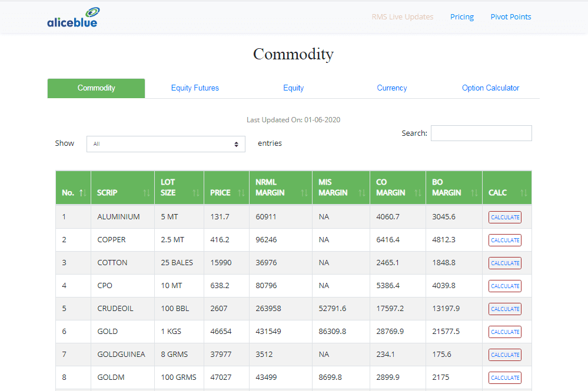
Task: Open the Option Calculator tab
Action: 490,88
